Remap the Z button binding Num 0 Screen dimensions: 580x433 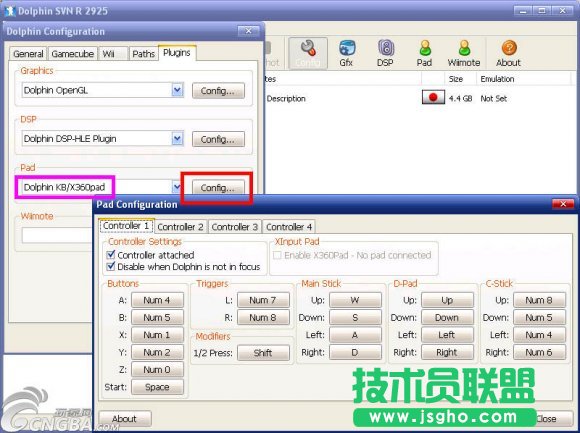point(157,369)
